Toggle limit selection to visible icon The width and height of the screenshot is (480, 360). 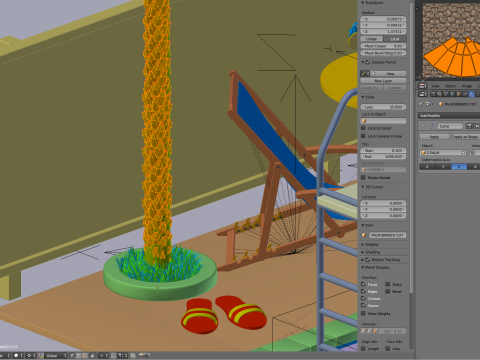coord(92,356)
